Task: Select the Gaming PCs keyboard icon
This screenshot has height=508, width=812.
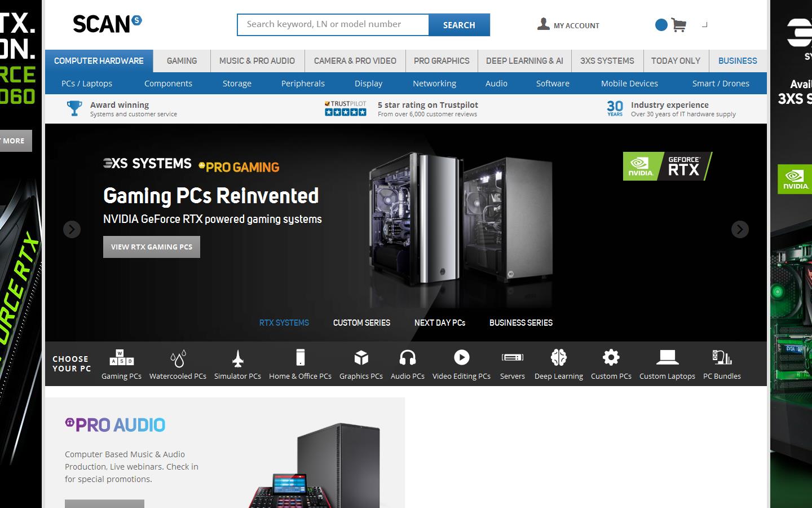Action: coord(121,358)
